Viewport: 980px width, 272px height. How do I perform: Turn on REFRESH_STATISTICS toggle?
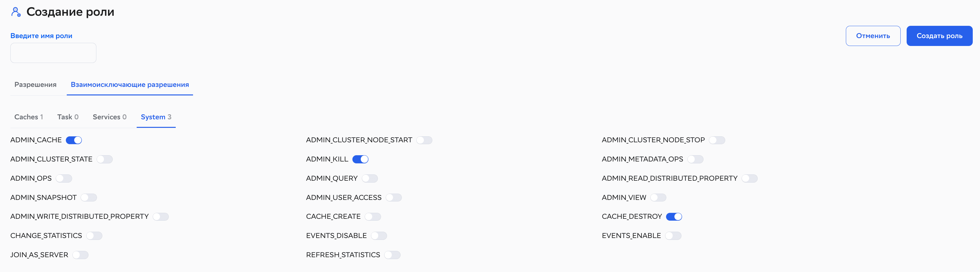coord(392,255)
